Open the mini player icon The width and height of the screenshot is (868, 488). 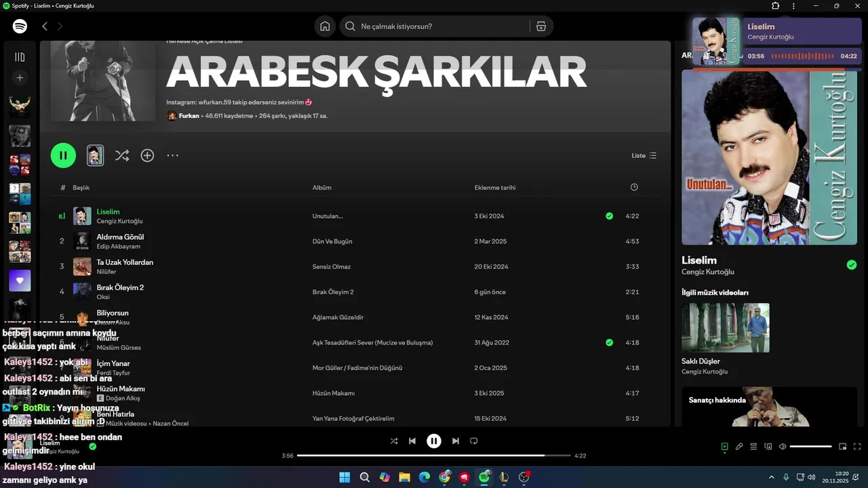click(x=843, y=447)
